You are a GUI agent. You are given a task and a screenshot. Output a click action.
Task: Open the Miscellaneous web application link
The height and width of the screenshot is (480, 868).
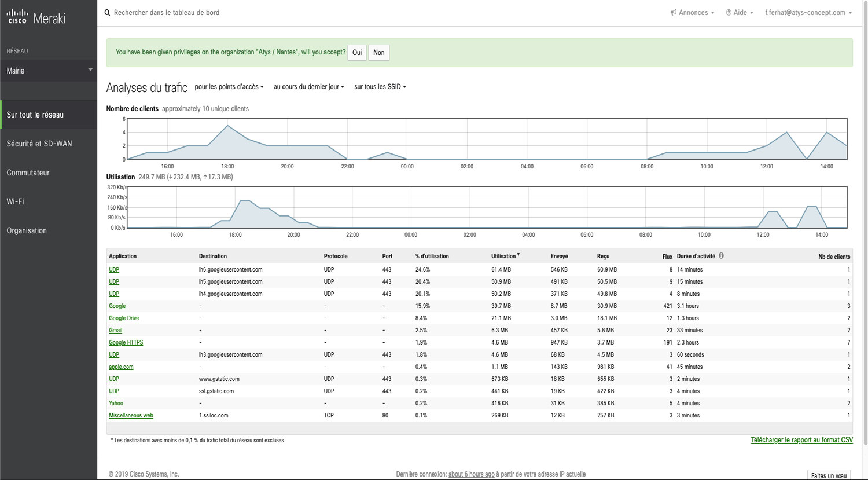pyautogui.click(x=131, y=415)
